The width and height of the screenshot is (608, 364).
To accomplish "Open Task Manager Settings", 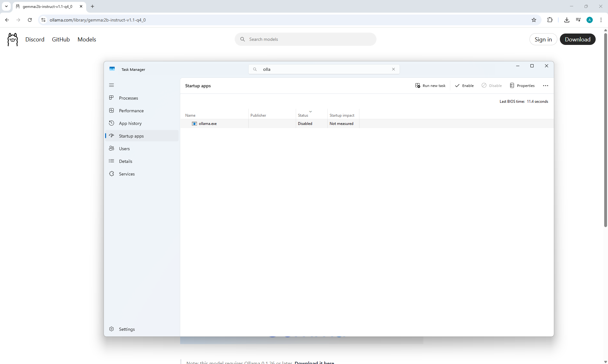I will (127, 329).
